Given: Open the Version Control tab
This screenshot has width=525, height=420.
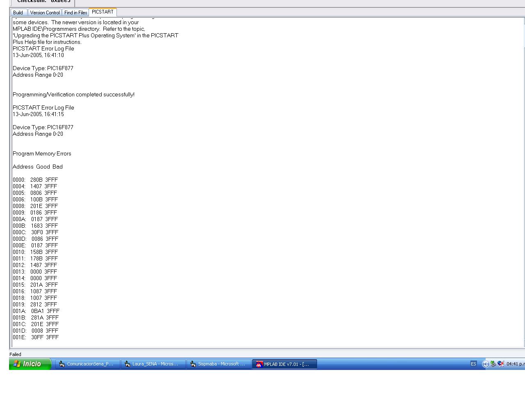Looking at the screenshot, I should click(x=45, y=13).
